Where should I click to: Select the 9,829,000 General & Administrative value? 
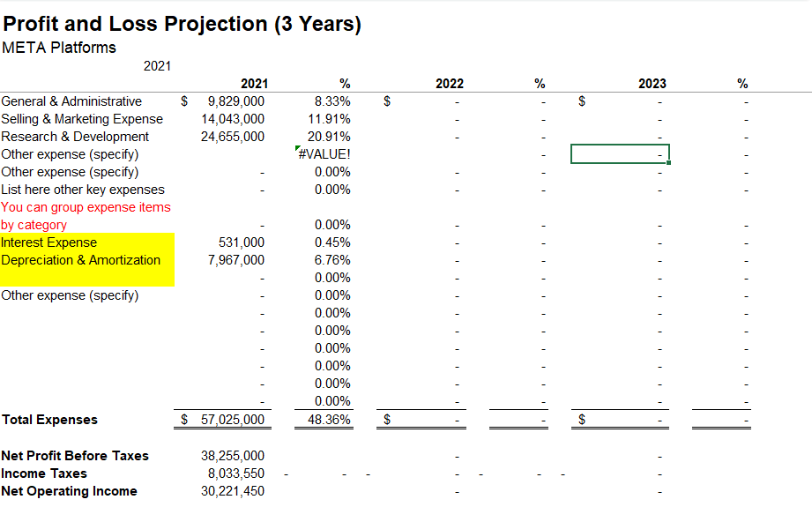pos(235,101)
